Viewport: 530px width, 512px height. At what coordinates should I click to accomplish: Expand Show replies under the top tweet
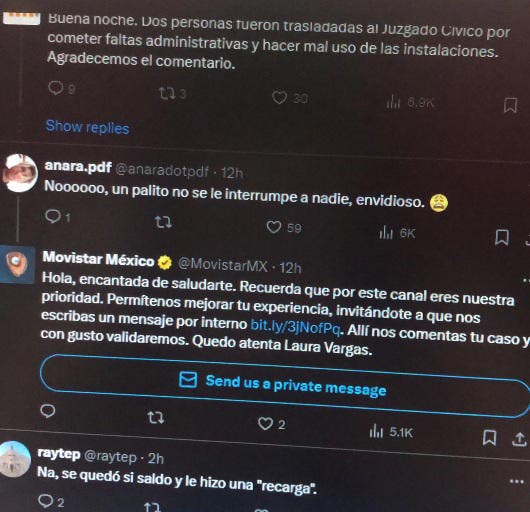click(x=88, y=127)
